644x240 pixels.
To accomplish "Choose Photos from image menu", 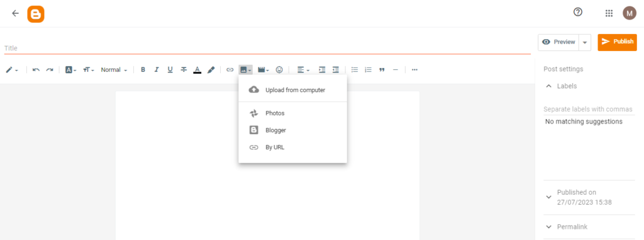I will point(293,113).
